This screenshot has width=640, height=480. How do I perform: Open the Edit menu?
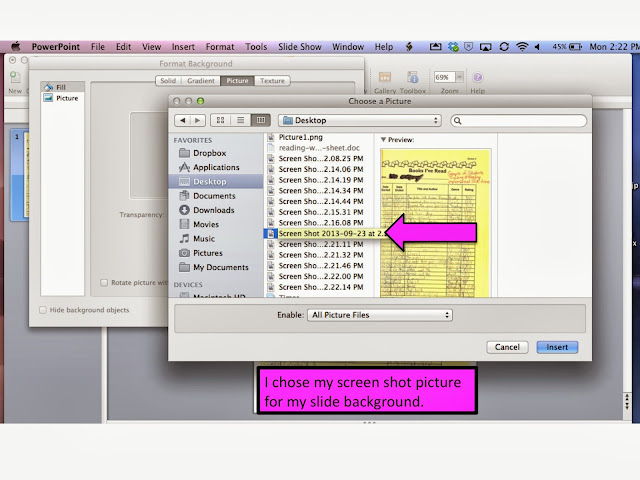tap(123, 47)
